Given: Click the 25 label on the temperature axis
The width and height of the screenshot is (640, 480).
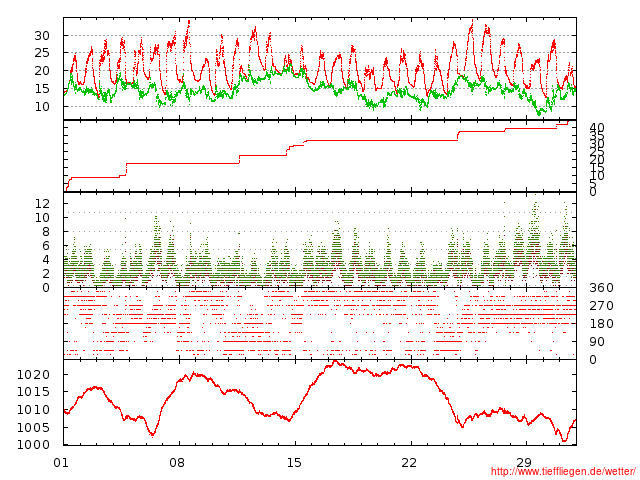Looking at the screenshot, I should tap(42, 53).
